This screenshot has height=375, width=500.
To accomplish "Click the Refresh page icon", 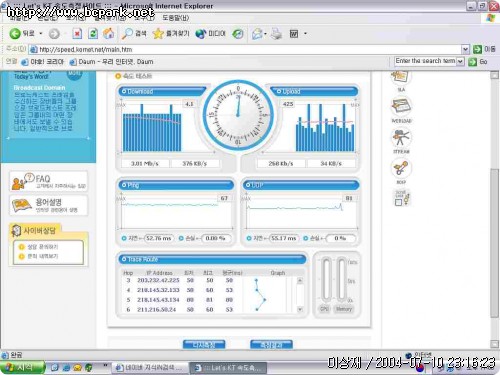I will click(x=93, y=33).
